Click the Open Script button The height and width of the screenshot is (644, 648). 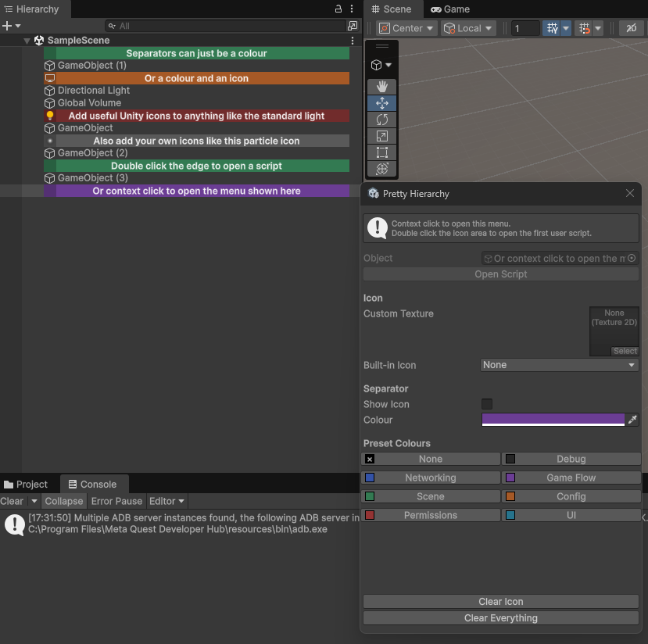tap(501, 274)
